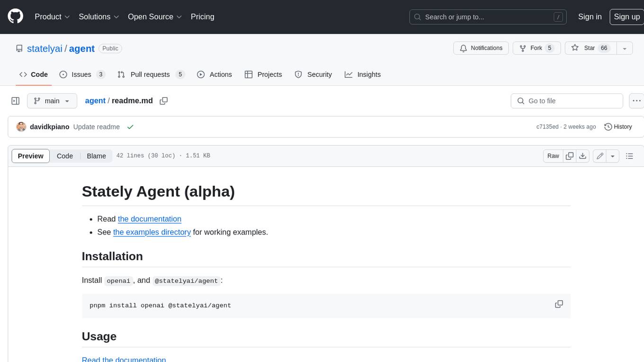Fork the repository
Image resolution: width=644 pixels, height=362 pixels.
click(537, 48)
